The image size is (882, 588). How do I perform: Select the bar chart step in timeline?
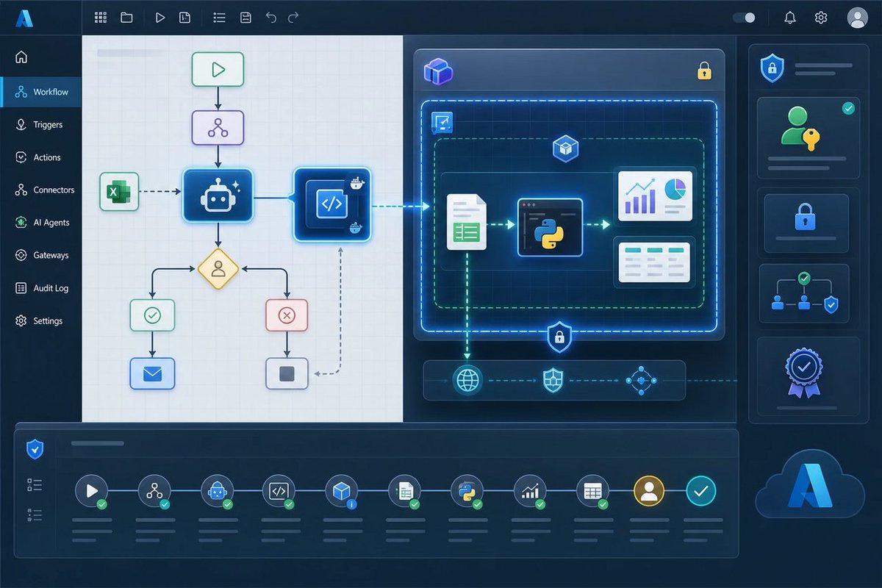pos(530,491)
